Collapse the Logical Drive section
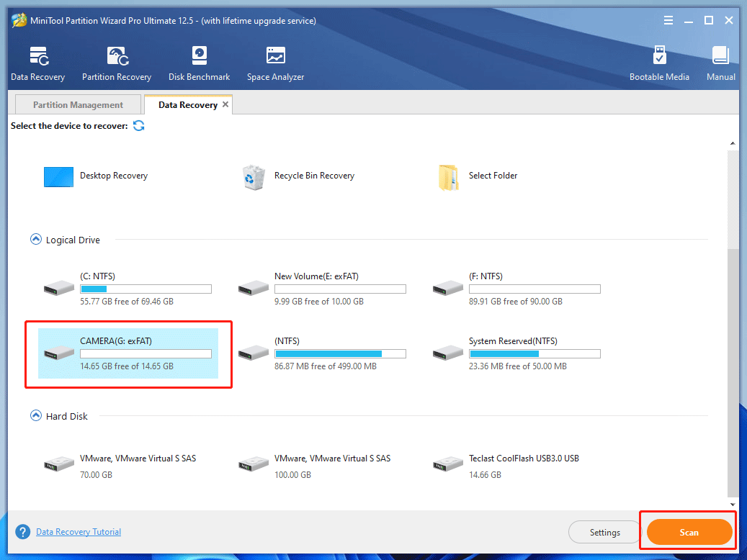 coord(36,239)
